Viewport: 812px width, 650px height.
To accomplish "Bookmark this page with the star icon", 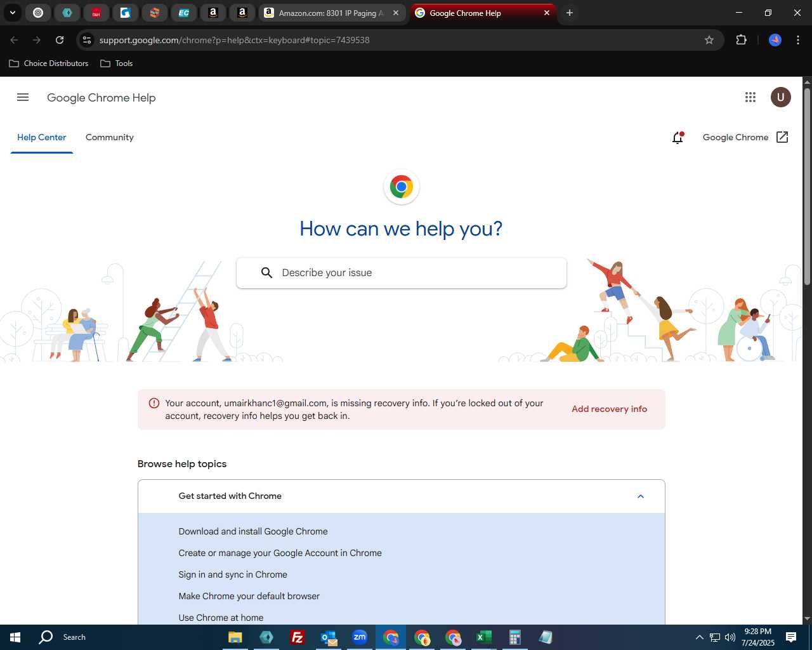I will [x=709, y=40].
